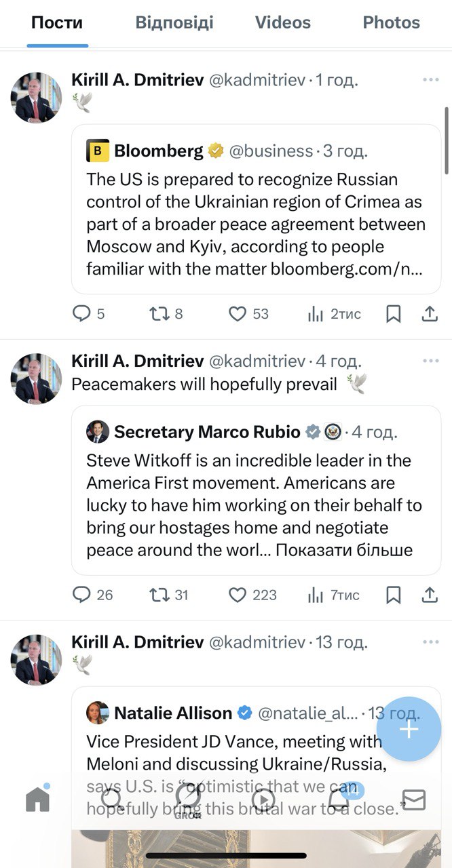This screenshot has height=868, width=452.
Task: Switch to the Відповіді tab
Action: pos(174,22)
